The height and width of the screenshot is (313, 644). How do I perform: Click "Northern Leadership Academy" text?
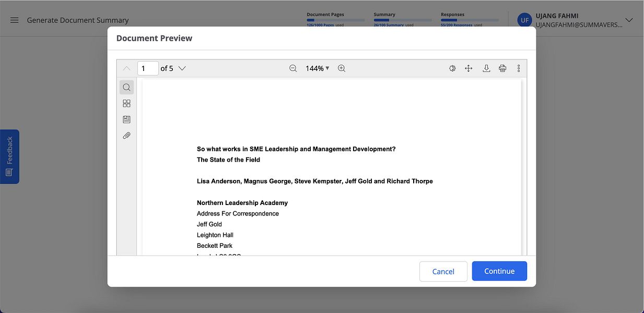[242, 203]
